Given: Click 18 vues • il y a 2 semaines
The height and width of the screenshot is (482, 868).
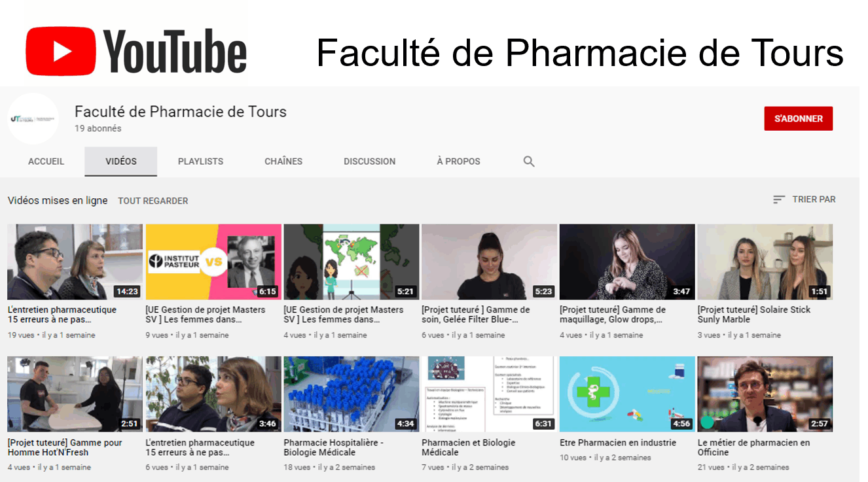Looking at the screenshot, I should tap(330, 468).
